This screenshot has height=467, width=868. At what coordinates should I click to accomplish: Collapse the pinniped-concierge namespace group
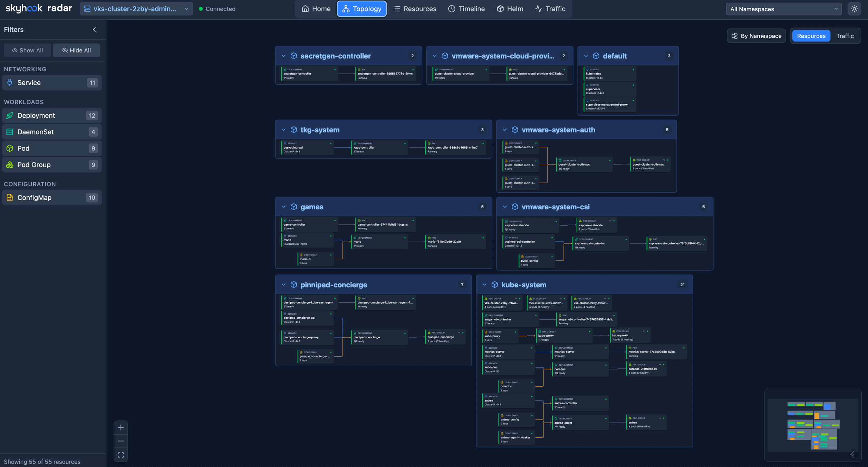[x=283, y=285]
